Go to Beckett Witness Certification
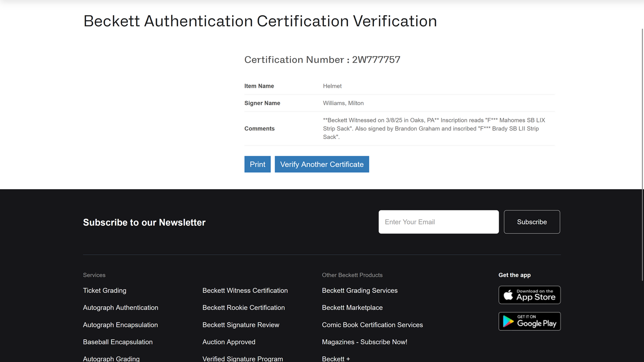This screenshot has height=362, width=644. (x=245, y=290)
